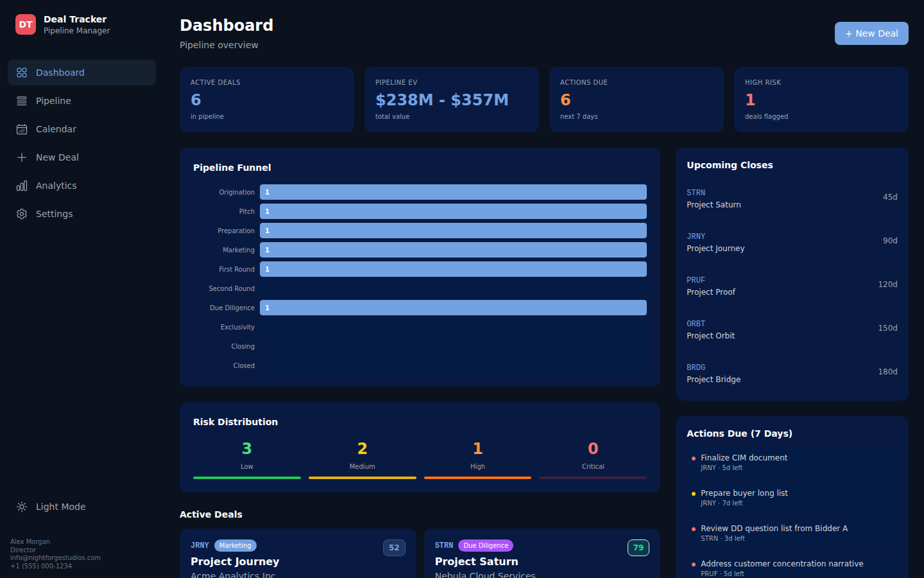Open Project Orbit closing in 150d
Image resolution: width=924 pixels, height=578 pixels.
coord(791,329)
